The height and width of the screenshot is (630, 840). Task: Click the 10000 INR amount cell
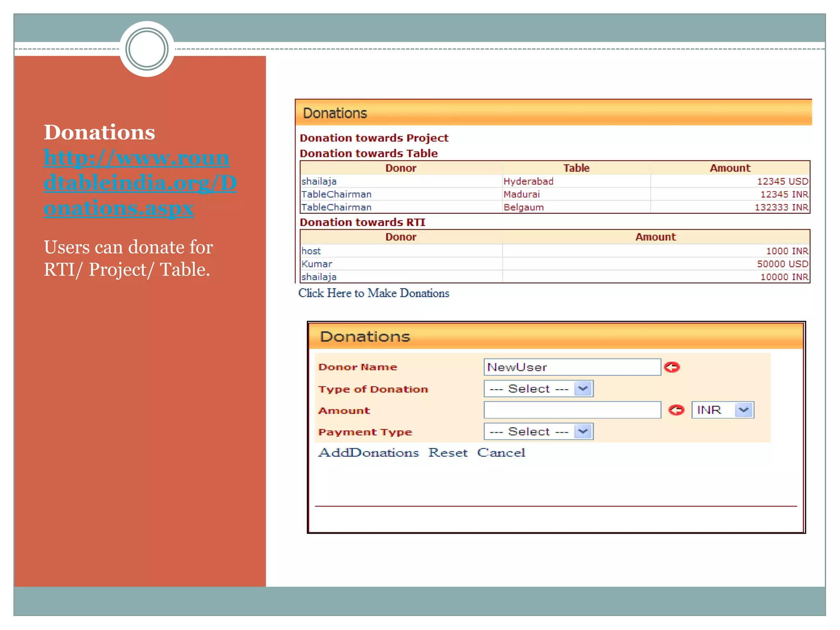(x=656, y=277)
